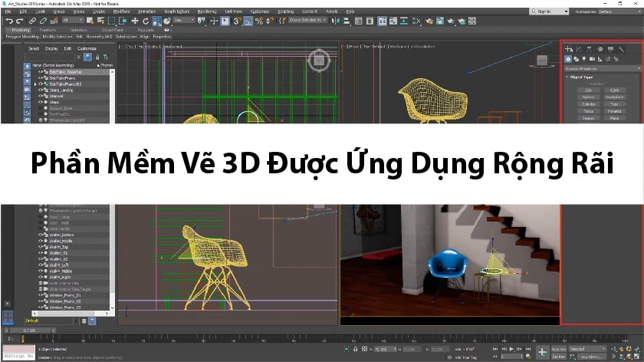
Task: Click the Mirror tool icon
Action: click(x=336, y=21)
